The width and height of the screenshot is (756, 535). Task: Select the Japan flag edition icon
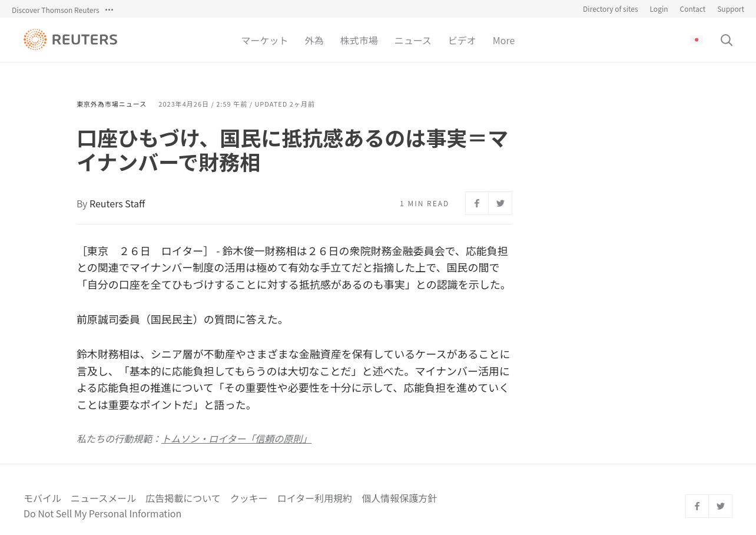pyautogui.click(x=697, y=40)
